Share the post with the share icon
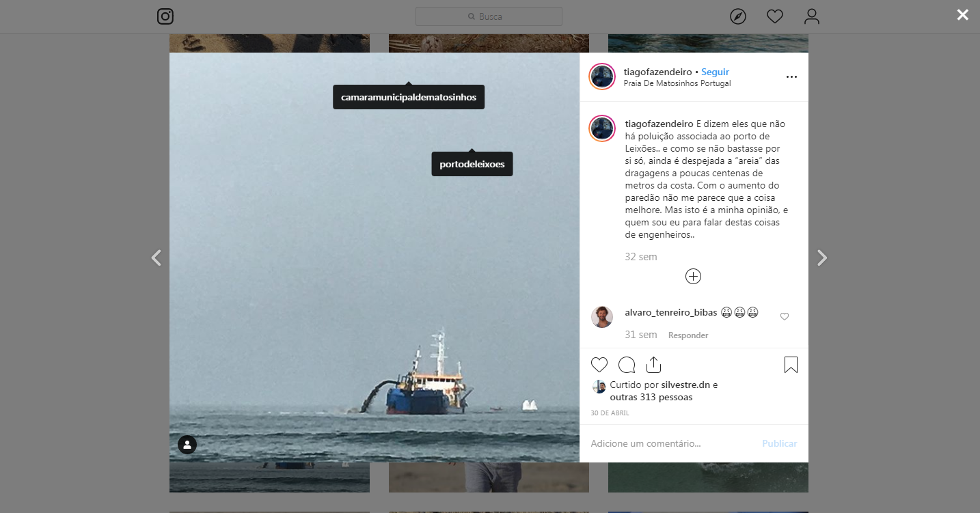The image size is (980, 513). coord(653,365)
